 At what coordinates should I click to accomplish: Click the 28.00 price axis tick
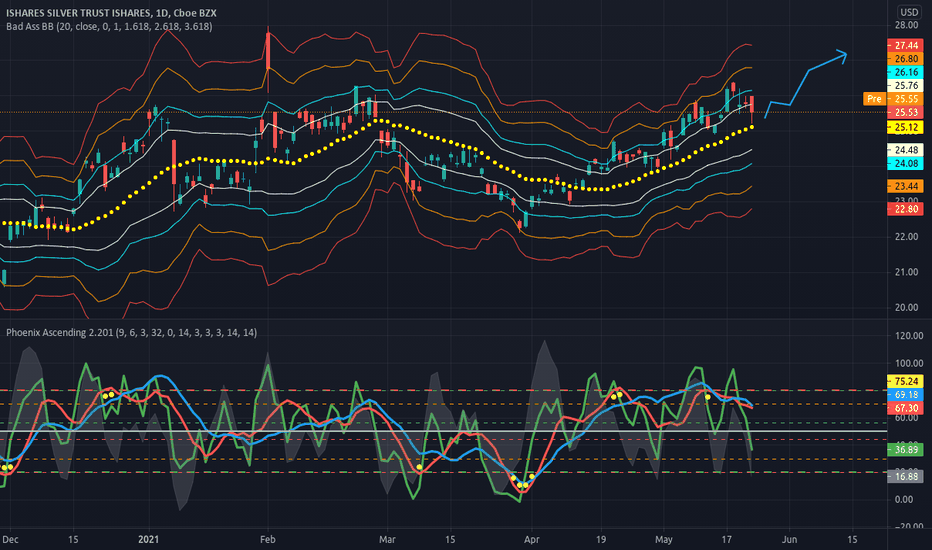click(x=906, y=25)
